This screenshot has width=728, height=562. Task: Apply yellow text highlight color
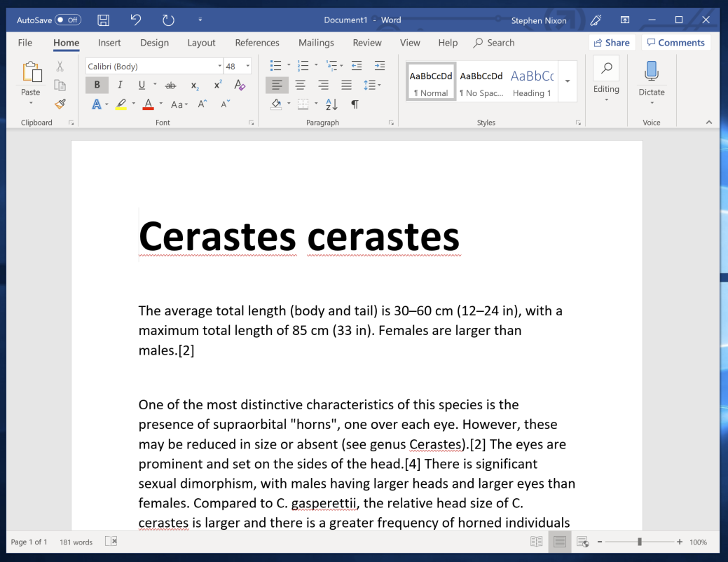pos(121,104)
